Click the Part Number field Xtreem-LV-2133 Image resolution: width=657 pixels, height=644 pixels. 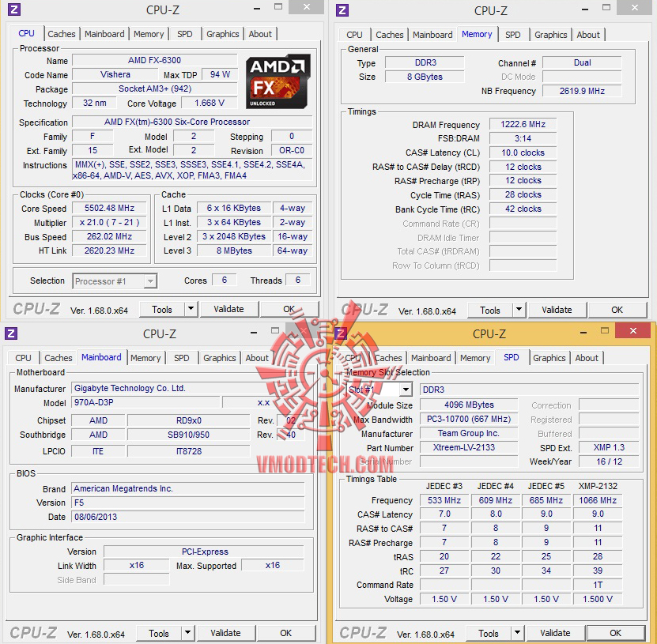coord(469,447)
